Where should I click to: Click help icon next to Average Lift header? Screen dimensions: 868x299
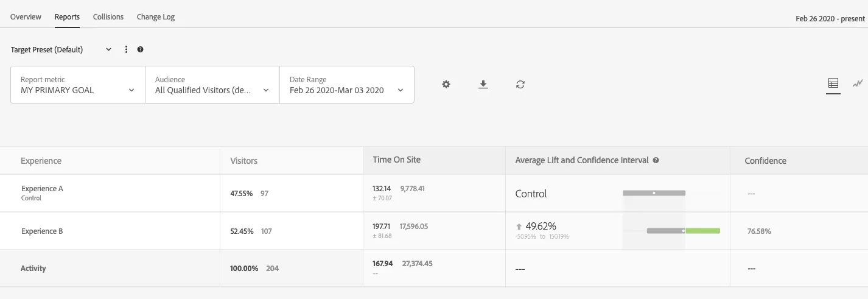[656, 161]
